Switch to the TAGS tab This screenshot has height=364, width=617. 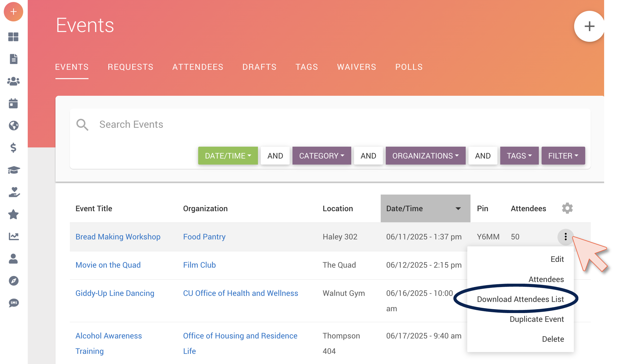307,67
